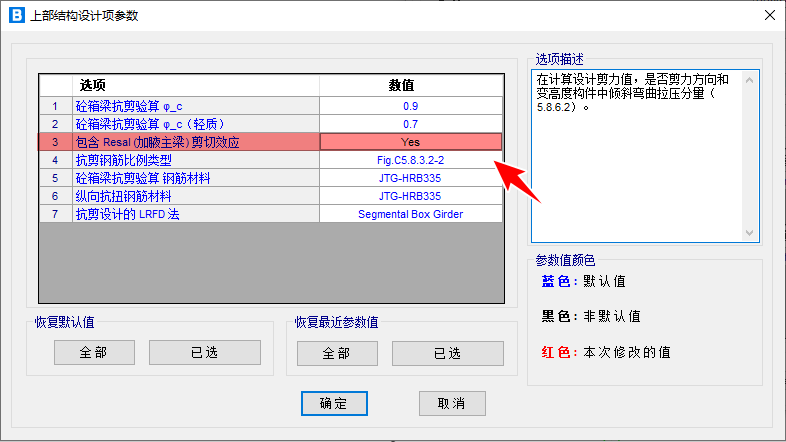The image size is (786, 442).
Task: Select the 抗剪钢筋比例类型 option row
Action: (195, 160)
